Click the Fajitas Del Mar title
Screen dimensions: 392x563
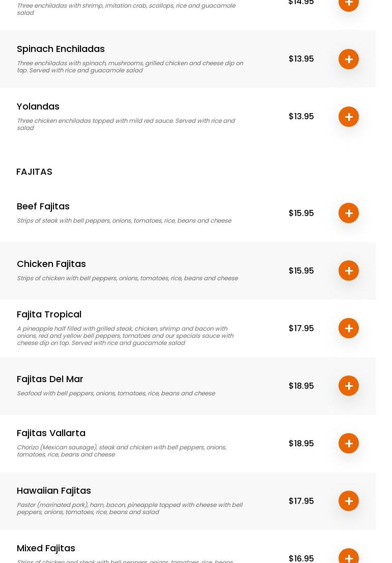50,379
